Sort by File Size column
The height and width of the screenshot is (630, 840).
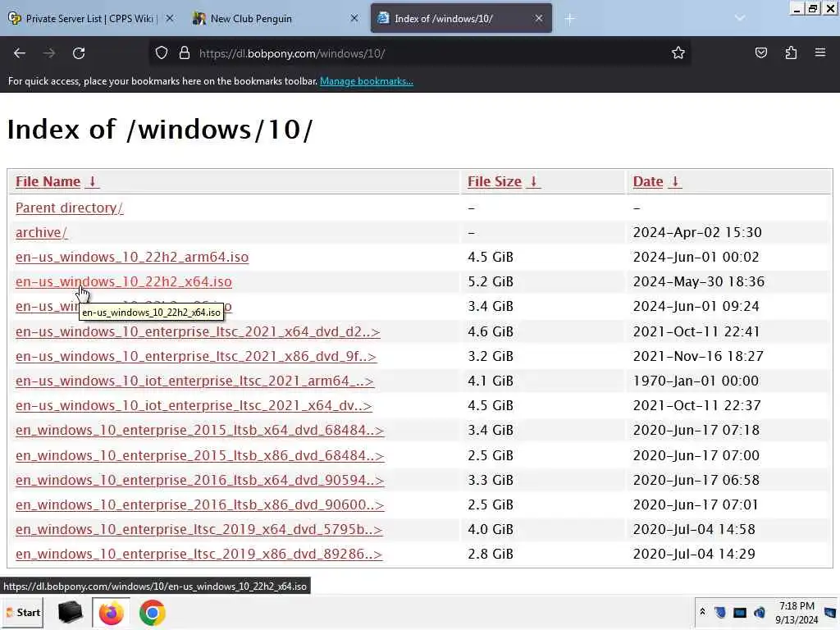coord(503,181)
